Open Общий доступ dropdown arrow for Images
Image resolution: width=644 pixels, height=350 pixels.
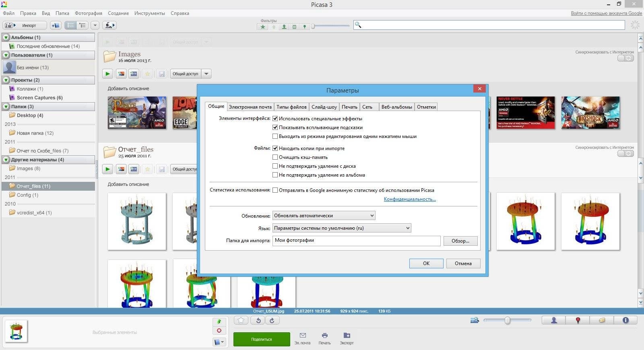click(206, 74)
